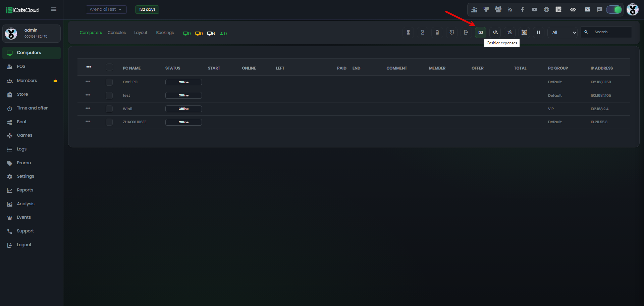The image size is (644, 306).
Task: Click the empty hourglass toolbar icon
Action: (423, 32)
